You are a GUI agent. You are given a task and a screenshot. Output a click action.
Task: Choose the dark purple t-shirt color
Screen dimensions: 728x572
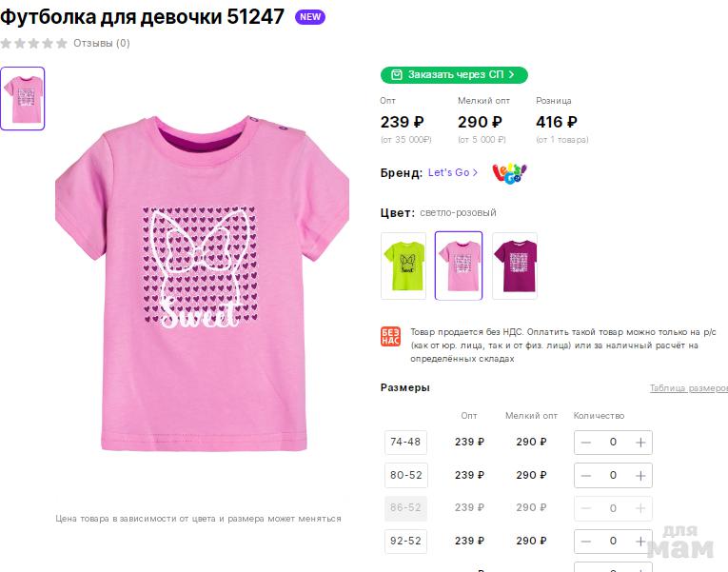point(515,266)
